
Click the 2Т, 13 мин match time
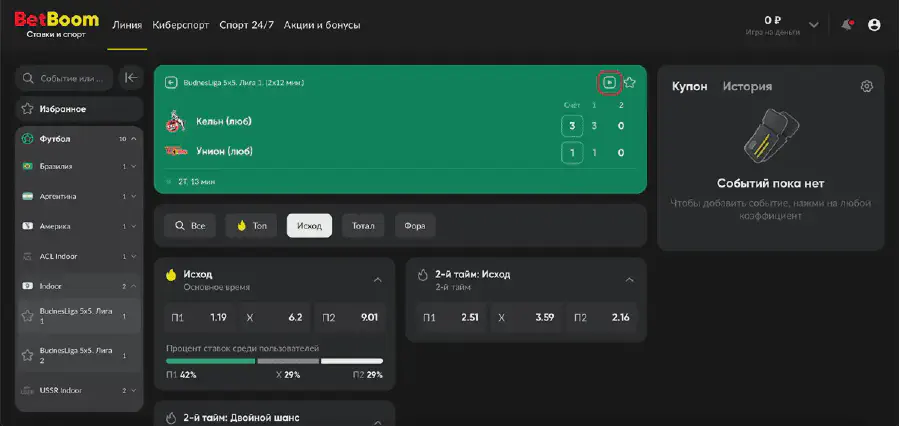coord(196,181)
